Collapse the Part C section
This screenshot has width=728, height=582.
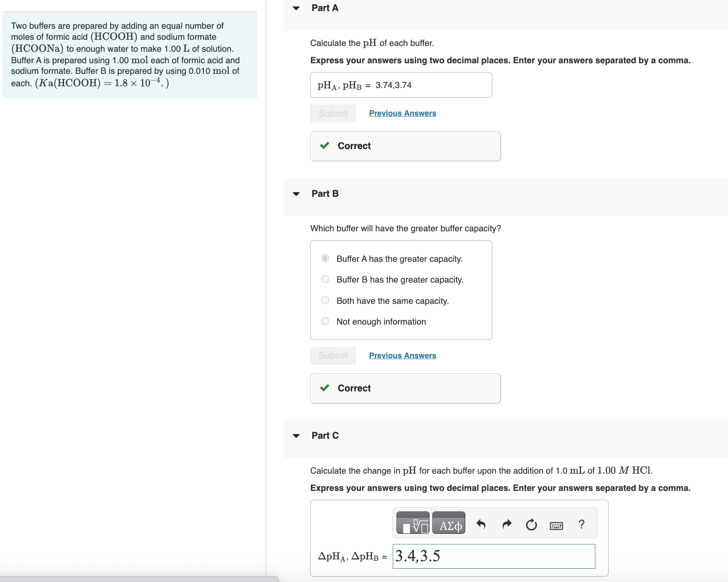295,435
